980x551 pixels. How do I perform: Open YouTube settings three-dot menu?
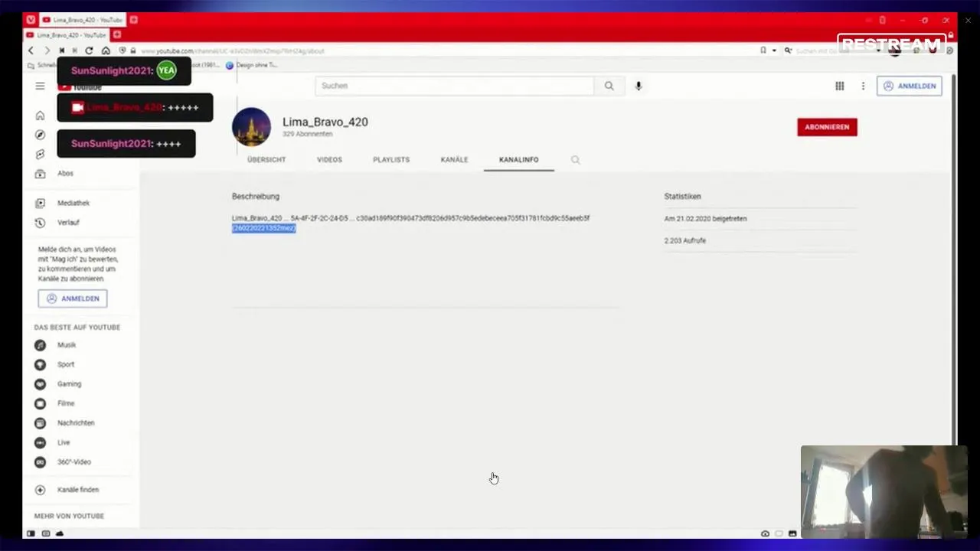tap(863, 86)
